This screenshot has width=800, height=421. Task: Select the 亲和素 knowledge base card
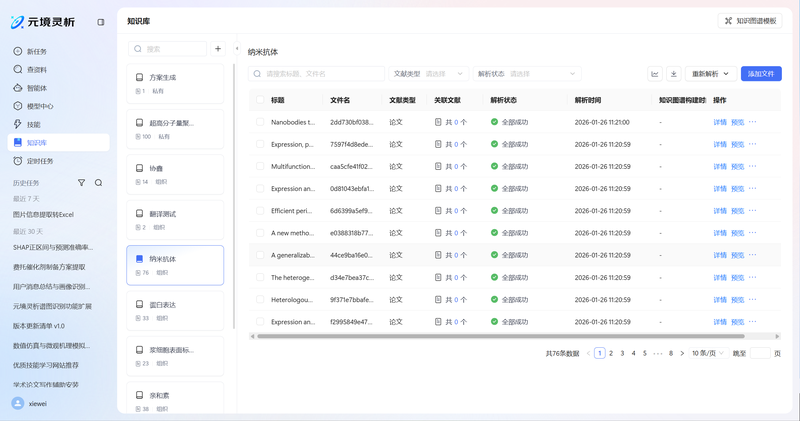[175, 399]
